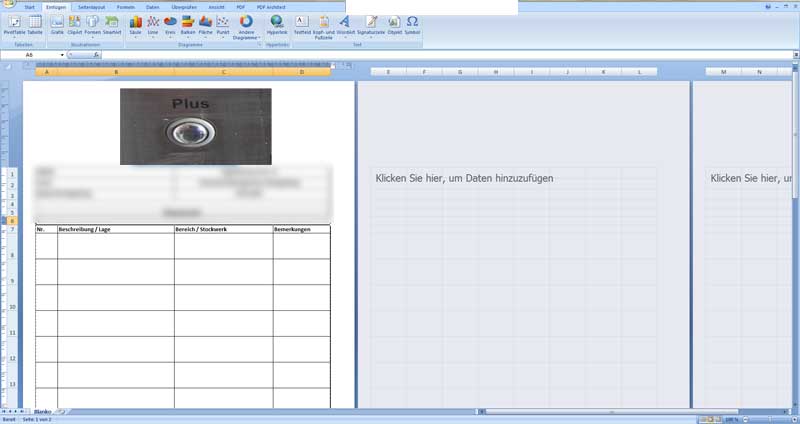Switch to the Überprüfen tab

(x=185, y=7)
